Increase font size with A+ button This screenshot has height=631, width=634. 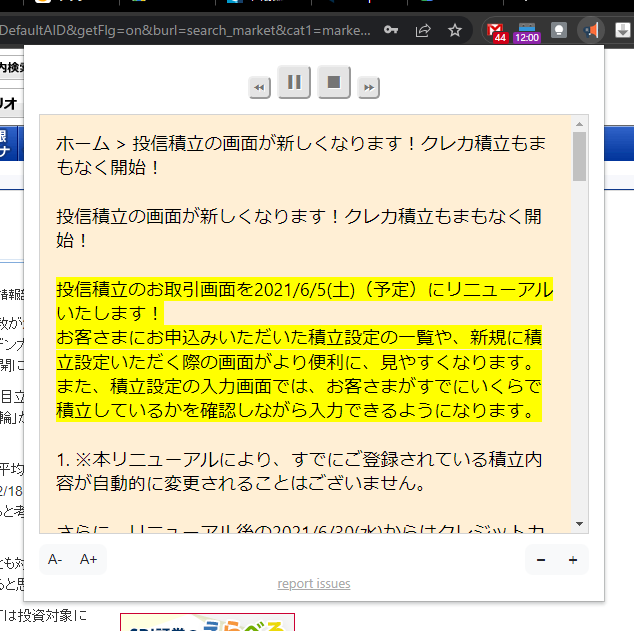tap(89, 560)
